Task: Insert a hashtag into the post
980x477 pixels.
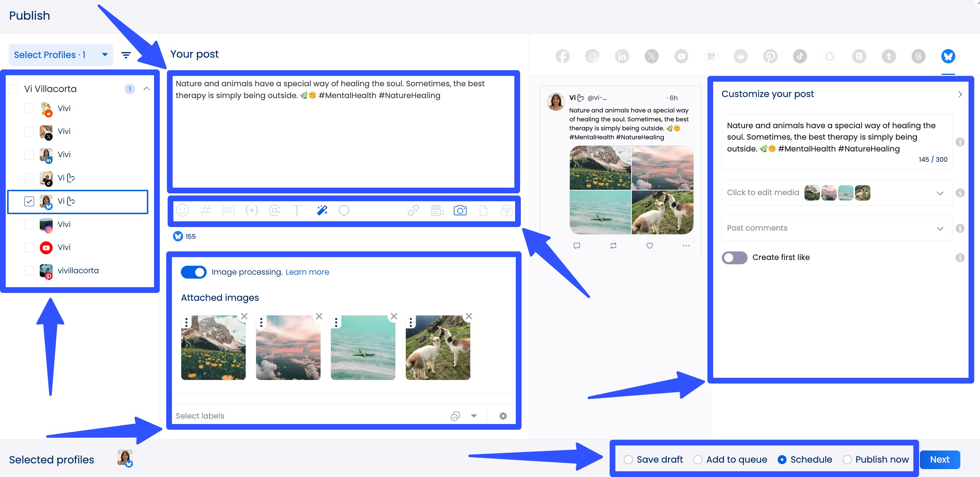Action: 206,210
